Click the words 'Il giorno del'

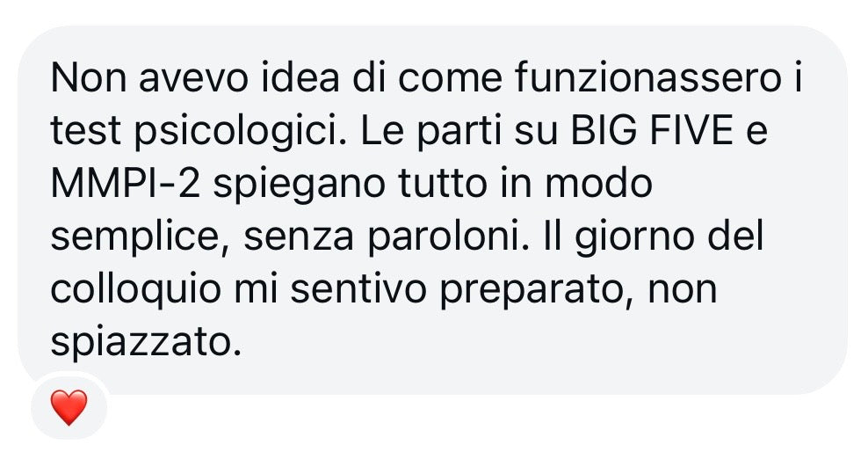point(654,237)
